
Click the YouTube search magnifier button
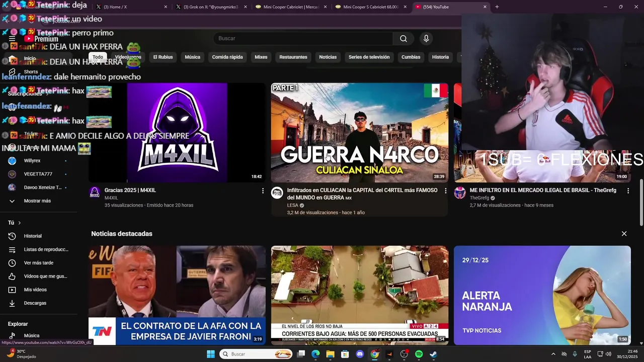[403, 39]
